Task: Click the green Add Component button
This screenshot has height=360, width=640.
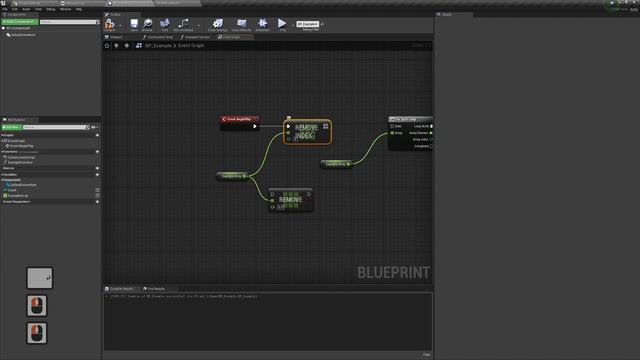Action: point(20,22)
